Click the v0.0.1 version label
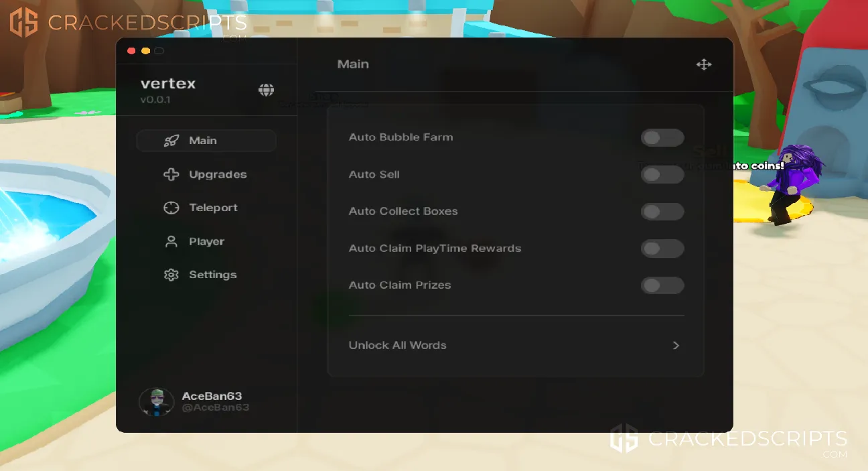 [155, 100]
